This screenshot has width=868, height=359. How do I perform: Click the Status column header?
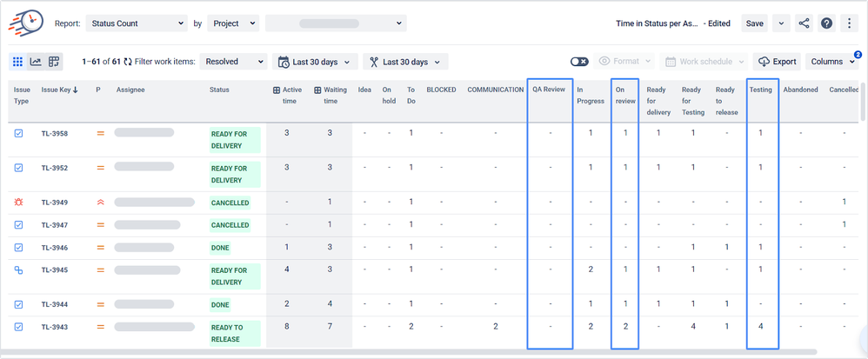(x=219, y=90)
